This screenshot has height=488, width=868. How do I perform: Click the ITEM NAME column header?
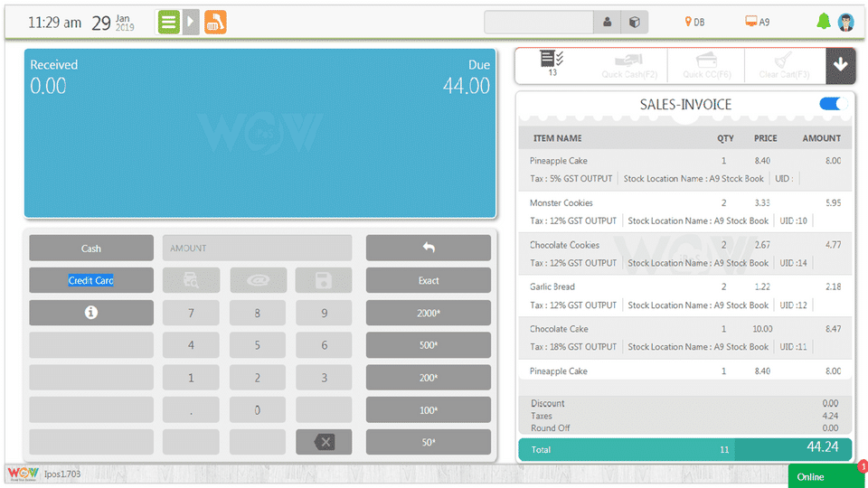pos(558,138)
